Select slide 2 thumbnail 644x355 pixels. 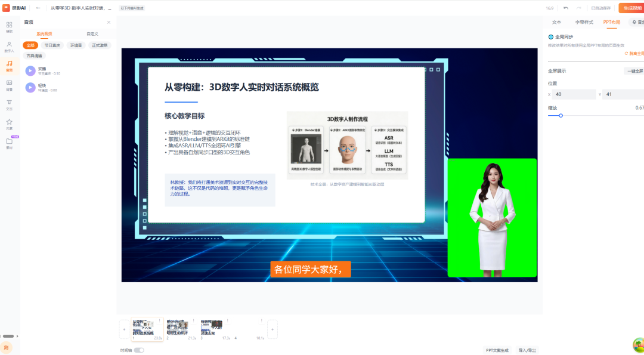[x=181, y=329]
